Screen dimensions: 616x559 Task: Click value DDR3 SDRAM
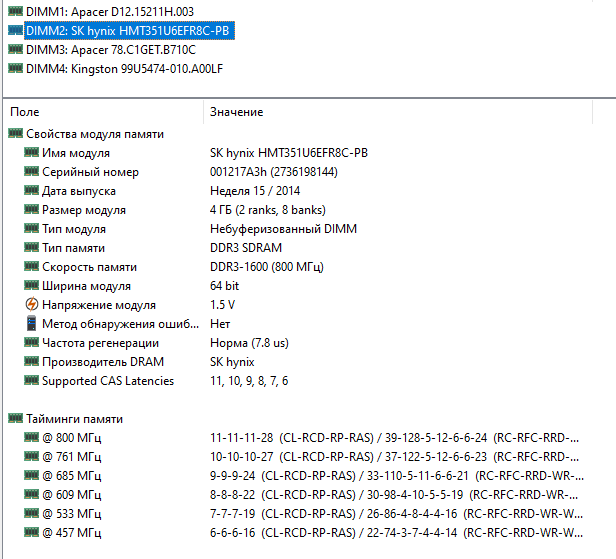click(x=246, y=248)
